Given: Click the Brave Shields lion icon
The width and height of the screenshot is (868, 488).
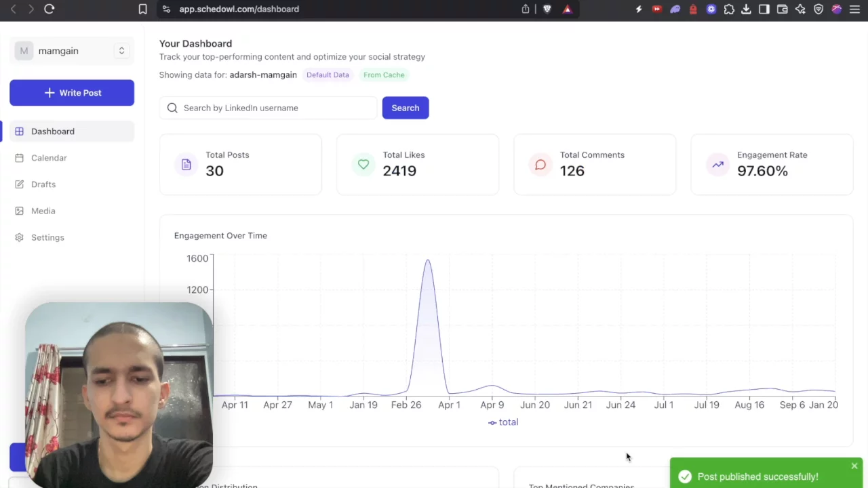Looking at the screenshot, I should 547,9.
